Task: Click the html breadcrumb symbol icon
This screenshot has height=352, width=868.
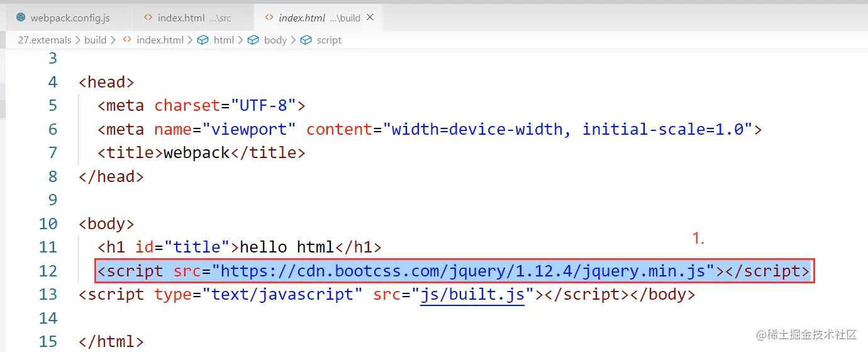Action: (203, 40)
